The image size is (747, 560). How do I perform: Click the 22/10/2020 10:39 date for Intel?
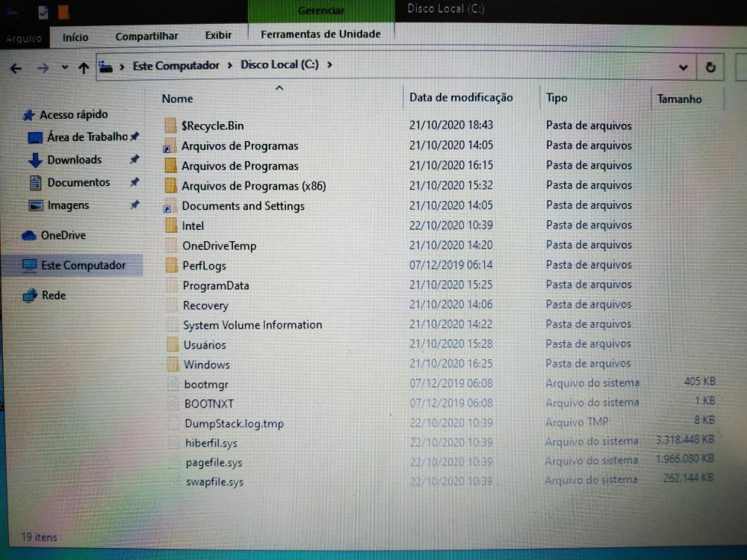click(x=450, y=225)
